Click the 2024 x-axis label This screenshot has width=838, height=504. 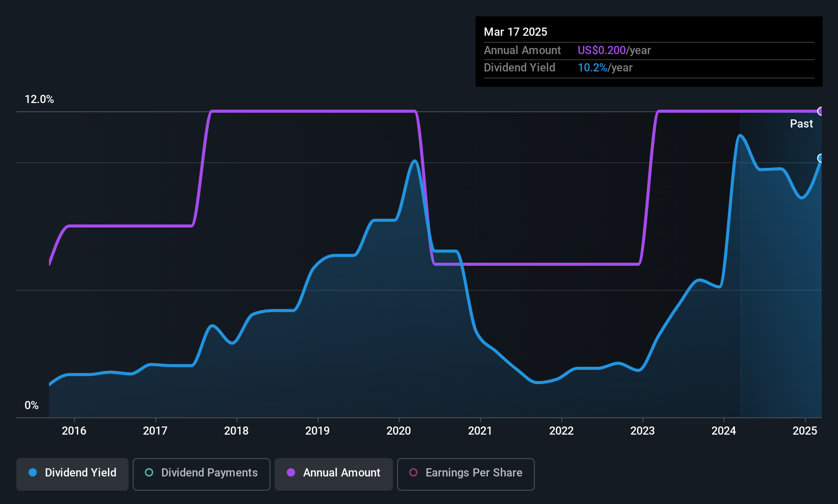click(724, 431)
